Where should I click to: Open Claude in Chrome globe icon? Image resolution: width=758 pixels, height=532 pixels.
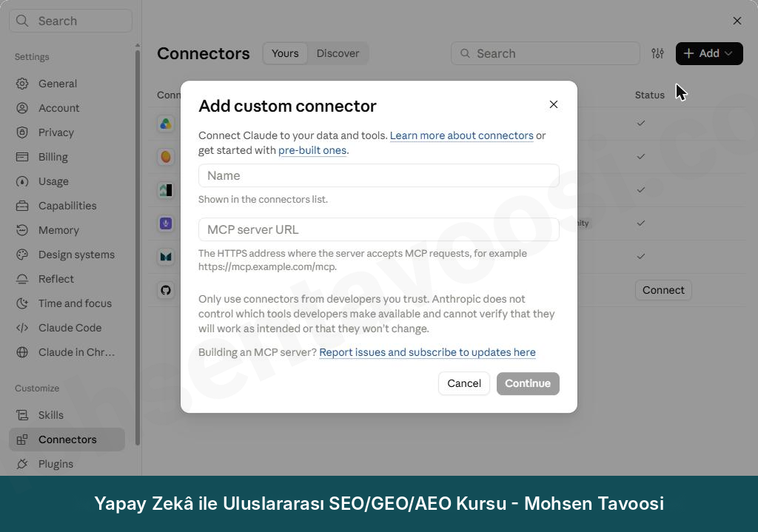[x=22, y=352]
